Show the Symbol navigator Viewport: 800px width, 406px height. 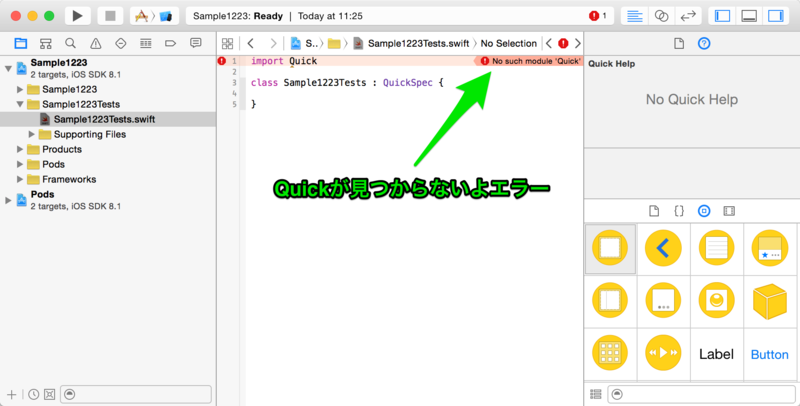45,43
